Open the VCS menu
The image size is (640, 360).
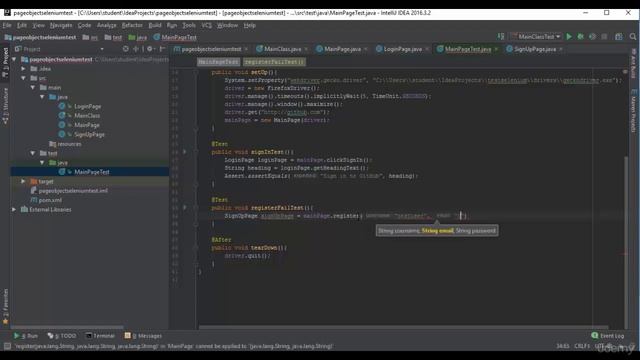coord(207,25)
